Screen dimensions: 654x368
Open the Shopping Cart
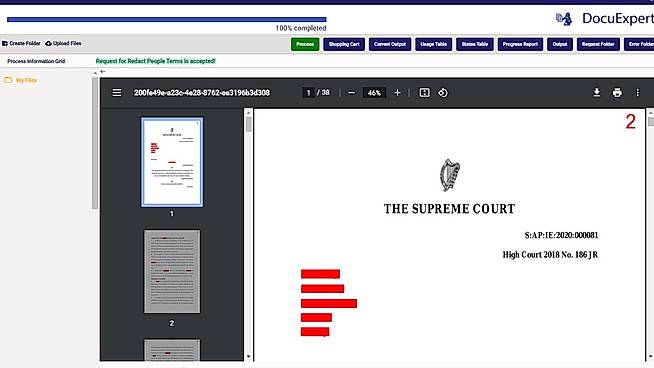[x=344, y=44]
